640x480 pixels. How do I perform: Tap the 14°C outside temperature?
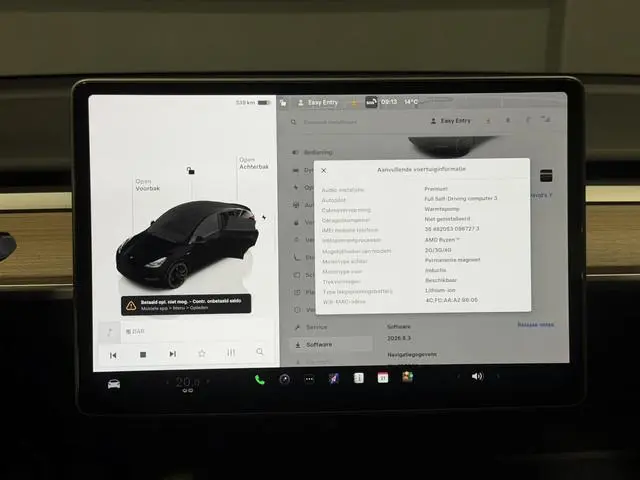411,102
